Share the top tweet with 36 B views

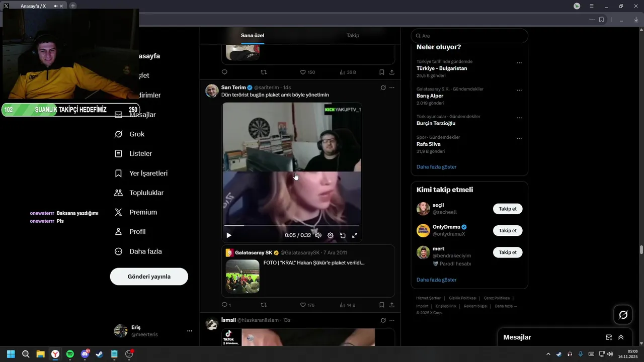(x=392, y=72)
